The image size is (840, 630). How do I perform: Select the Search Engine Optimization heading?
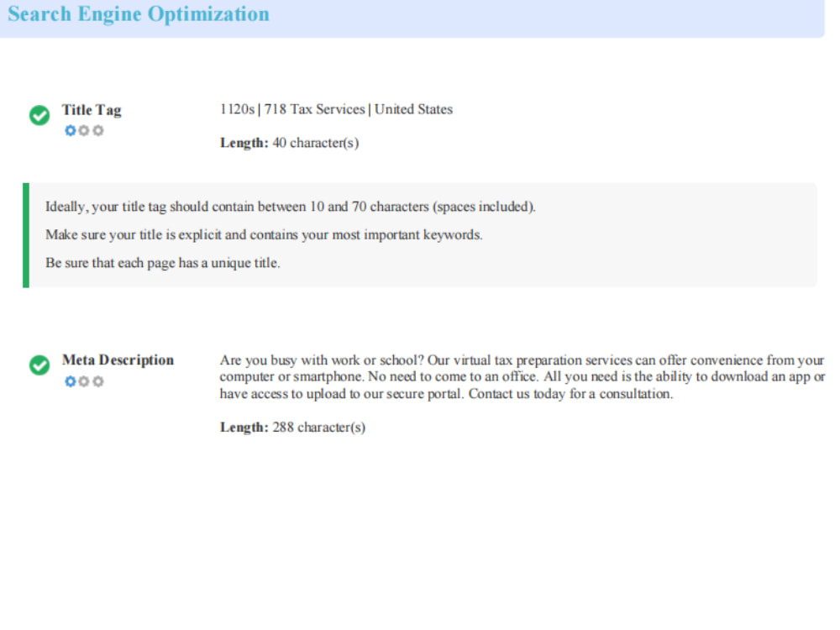139,14
